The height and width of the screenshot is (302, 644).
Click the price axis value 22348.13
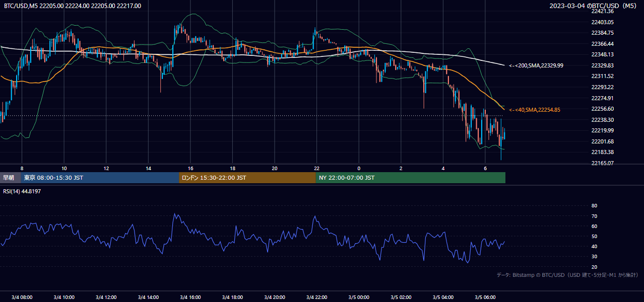pyautogui.click(x=602, y=54)
